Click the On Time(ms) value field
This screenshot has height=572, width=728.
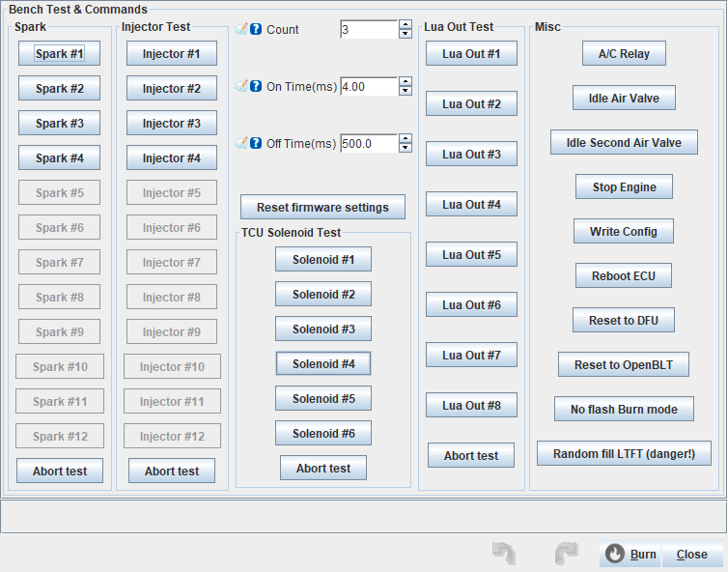pyautogui.click(x=369, y=86)
